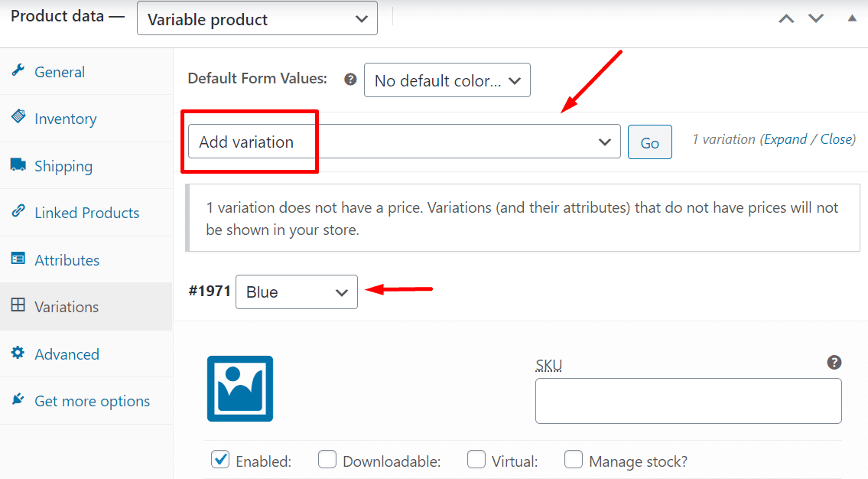The image size is (868, 479).
Task: Click inside the SKU input field
Action: [x=688, y=401]
